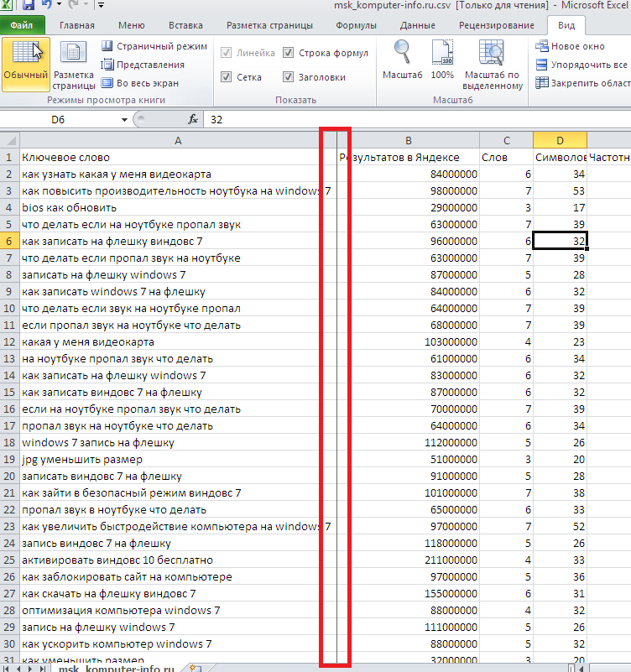Arrange all windows with Упорядочить все

pyautogui.click(x=581, y=65)
